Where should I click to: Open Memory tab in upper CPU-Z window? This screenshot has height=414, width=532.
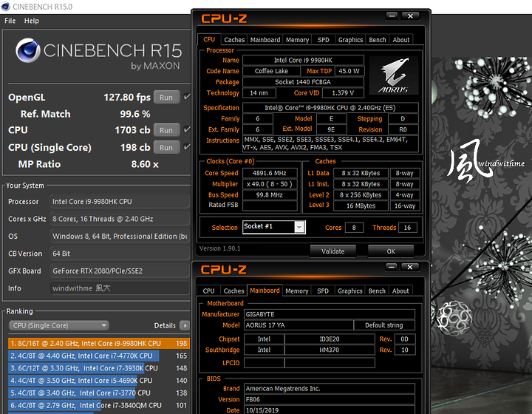pos(297,40)
